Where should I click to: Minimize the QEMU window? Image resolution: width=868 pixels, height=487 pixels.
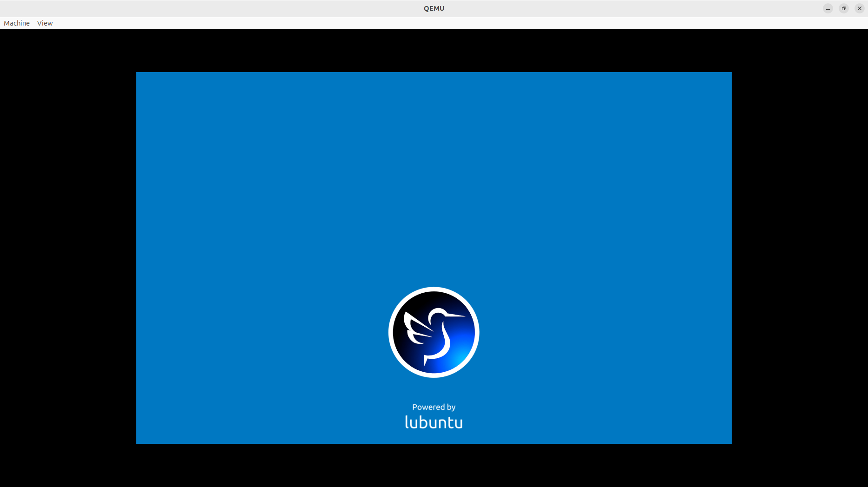(x=828, y=8)
